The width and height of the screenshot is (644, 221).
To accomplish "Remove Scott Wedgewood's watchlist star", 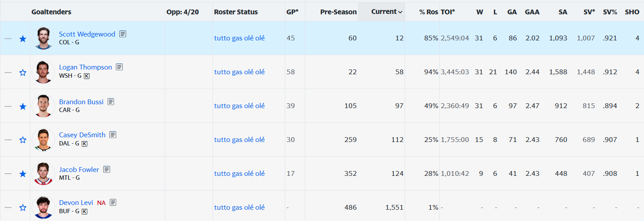I will 23,39.
